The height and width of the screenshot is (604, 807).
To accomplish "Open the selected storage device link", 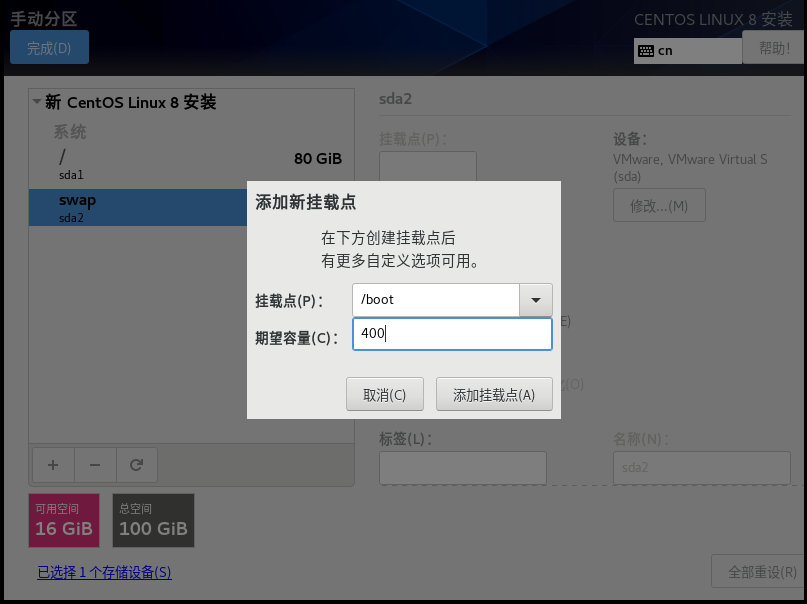I will point(104,572).
